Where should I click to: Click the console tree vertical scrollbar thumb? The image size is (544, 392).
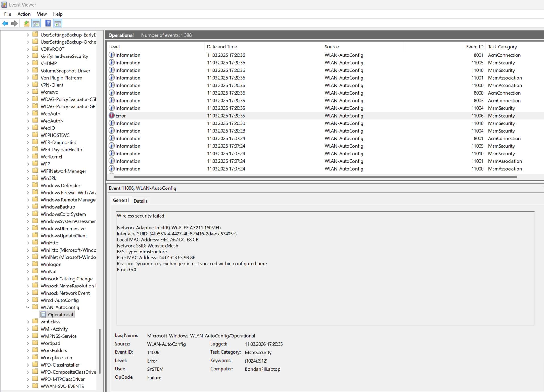tap(99, 351)
